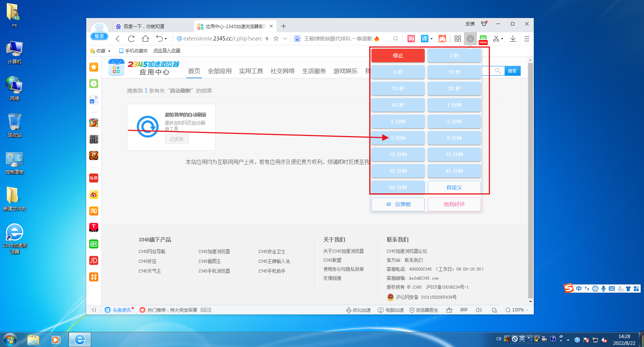Image resolution: width=644 pixels, height=347 pixels.
Task: Open the 回收站 desktop icon
Action: click(x=15, y=125)
